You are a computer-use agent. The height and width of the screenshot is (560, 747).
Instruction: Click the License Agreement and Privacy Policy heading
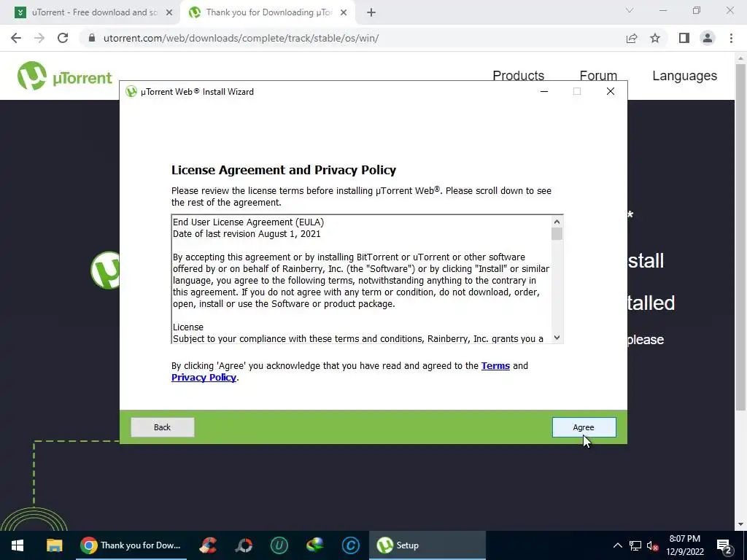284,170
